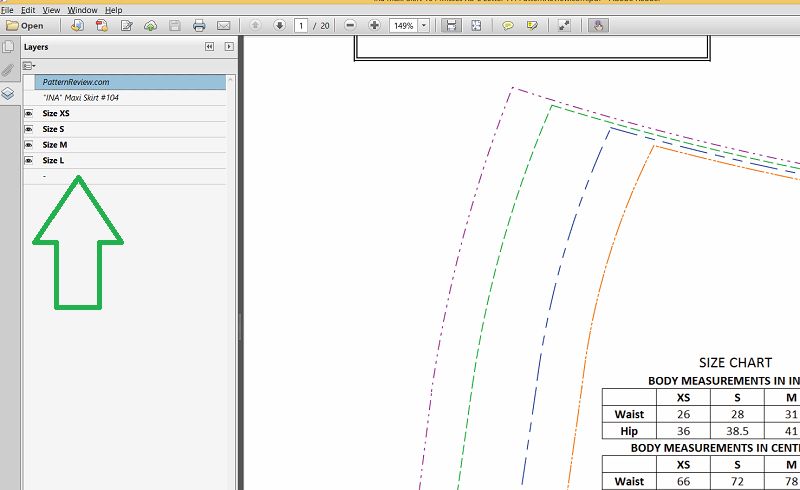Click the Create PDF online icon
The width and height of the screenshot is (800, 490).
point(78,26)
